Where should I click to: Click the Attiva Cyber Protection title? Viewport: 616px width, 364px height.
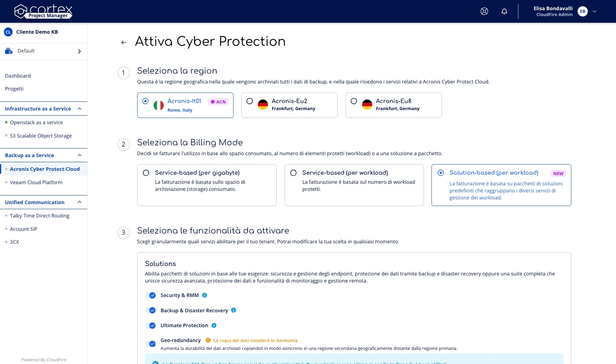210,42
